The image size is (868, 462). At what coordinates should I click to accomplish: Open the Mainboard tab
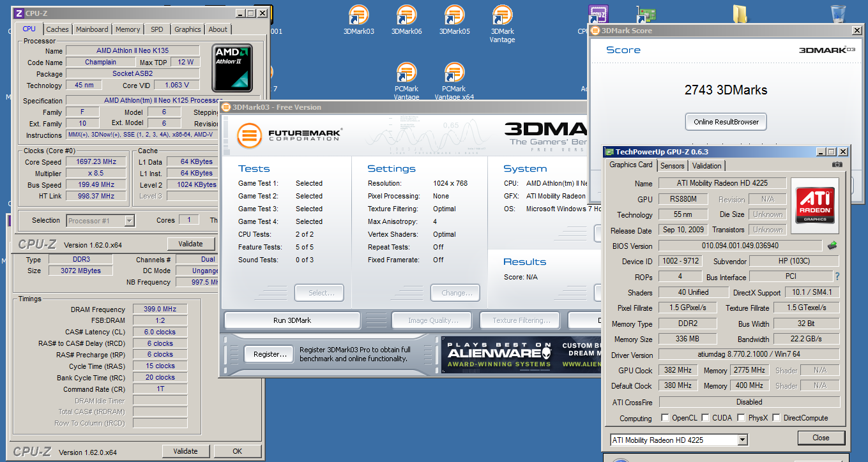pos(92,29)
